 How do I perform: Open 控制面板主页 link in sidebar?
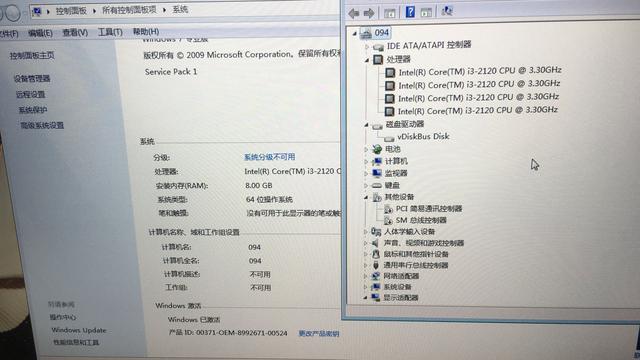(x=32, y=56)
